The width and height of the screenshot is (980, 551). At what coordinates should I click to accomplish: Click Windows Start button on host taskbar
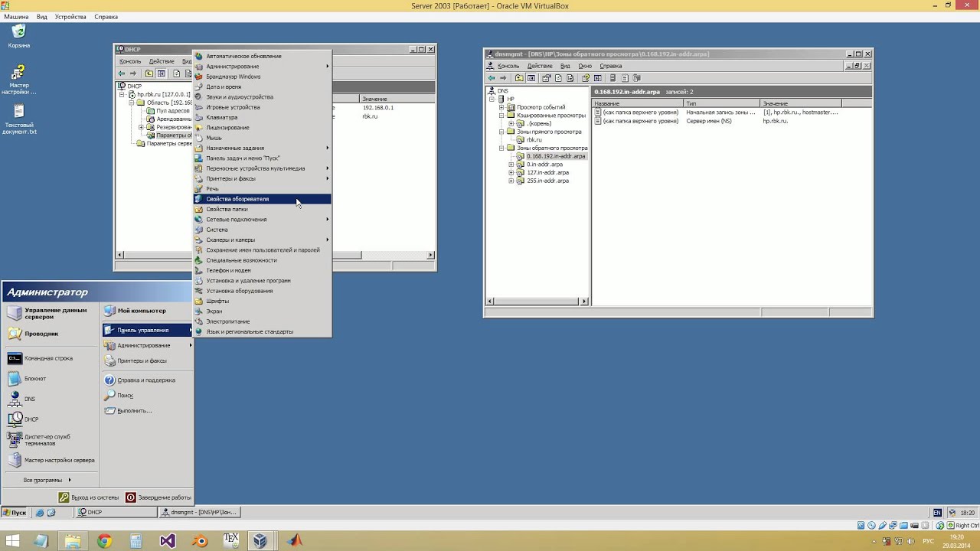pyautogui.click(x=12, y=540)
